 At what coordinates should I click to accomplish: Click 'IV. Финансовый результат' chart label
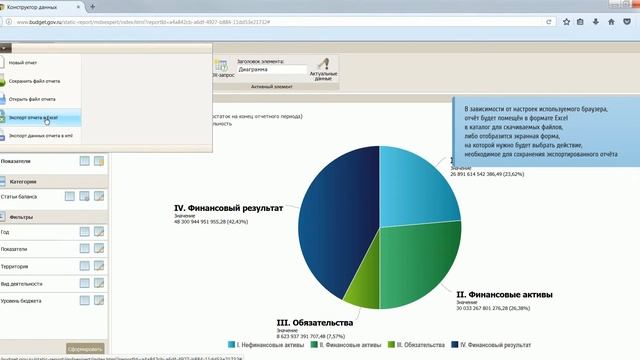pyautogui.click(x=229, y=208)
